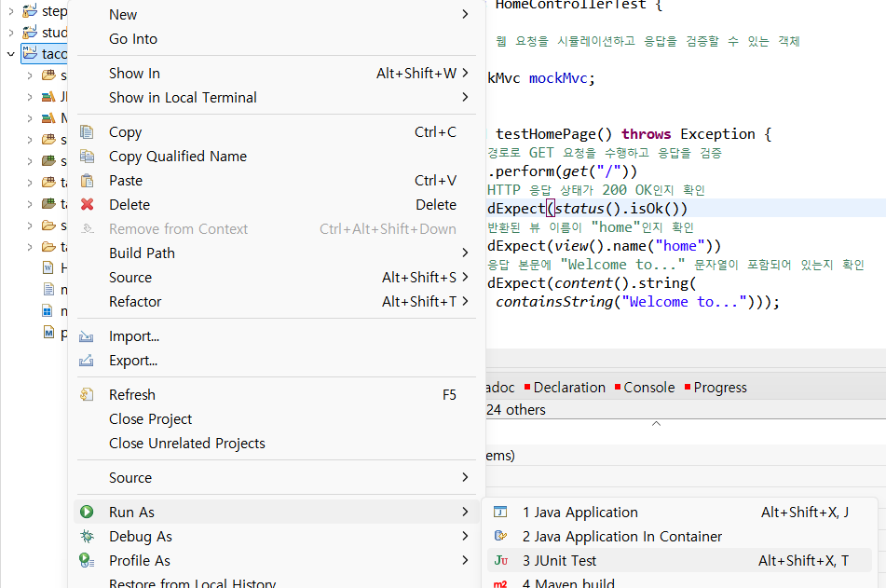The width and height of the screenshot is (886, 588).
Task: Click 'view().name("home")' in the editor
Action: click(x=634, y=246)
